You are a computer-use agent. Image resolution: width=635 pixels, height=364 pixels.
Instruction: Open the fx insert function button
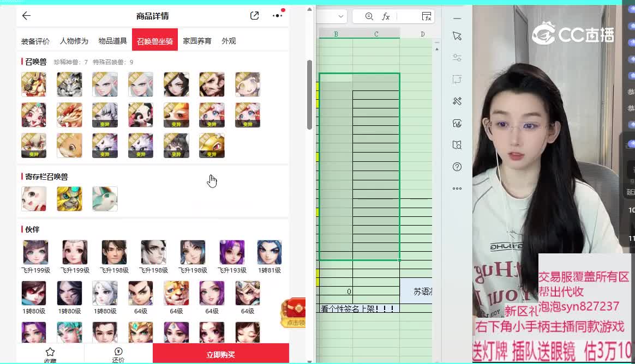click(386, 16)
